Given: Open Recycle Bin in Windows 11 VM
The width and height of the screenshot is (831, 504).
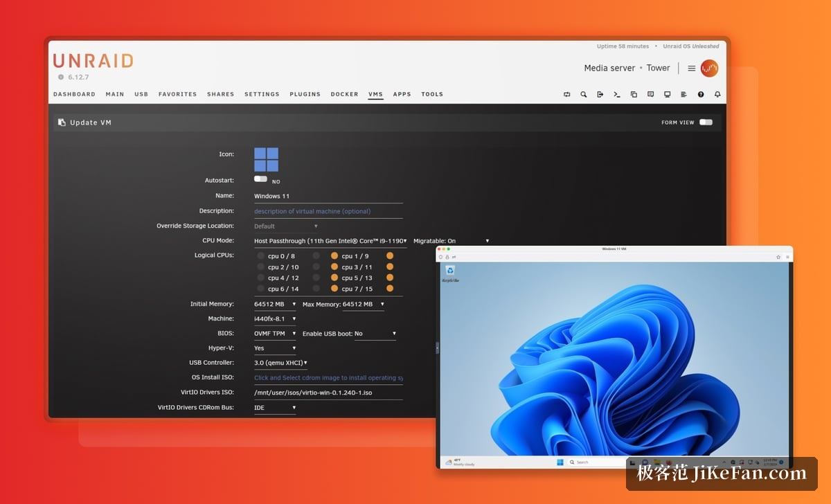Looking at the screenshot, I should click(450, 274).
